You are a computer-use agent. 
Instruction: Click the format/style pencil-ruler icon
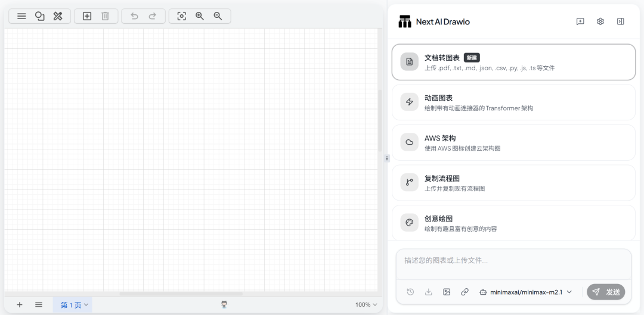pyautogui.click(x=58, y=16)
